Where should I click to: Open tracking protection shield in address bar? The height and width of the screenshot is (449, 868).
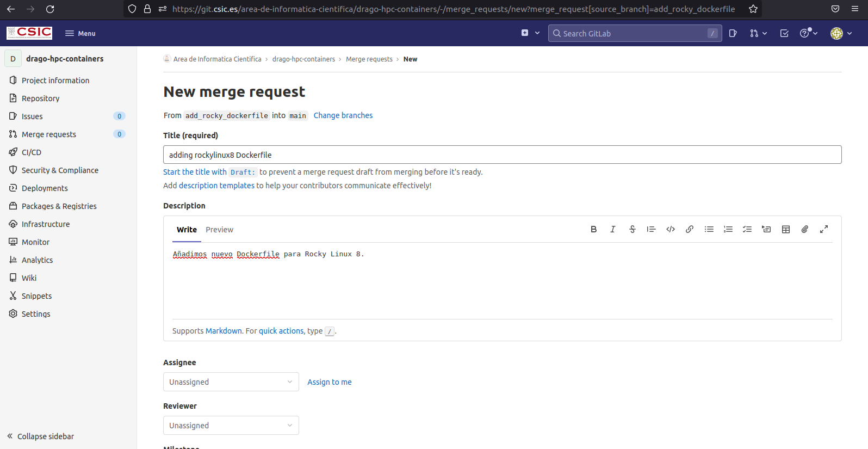(132, 9)
